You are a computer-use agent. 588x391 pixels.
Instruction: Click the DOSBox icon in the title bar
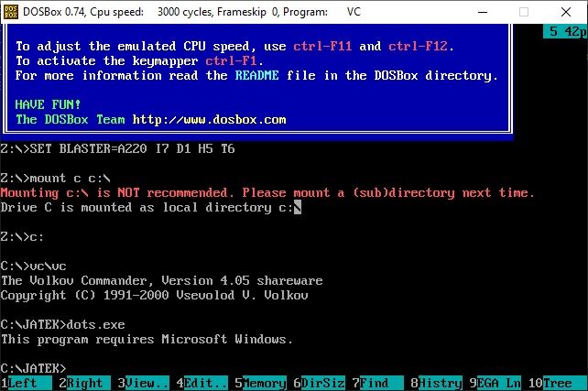click(x=10, y=12)
